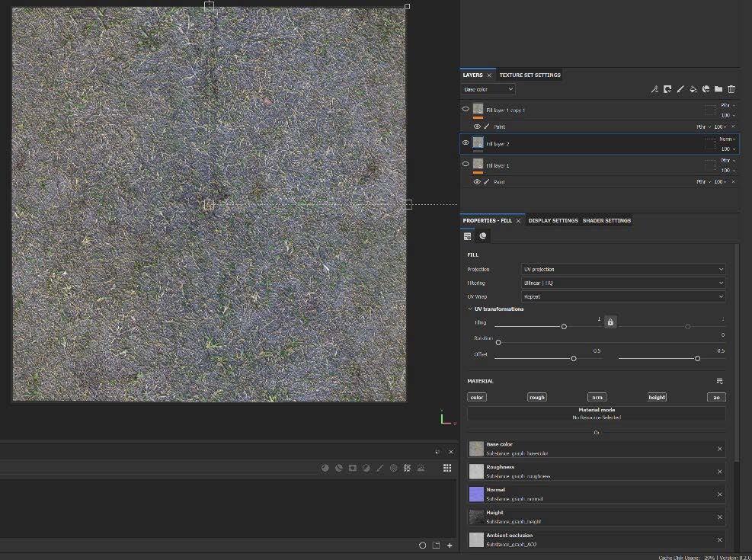
Task: Add a new fill layer
Action: click(x=693, y=89)
